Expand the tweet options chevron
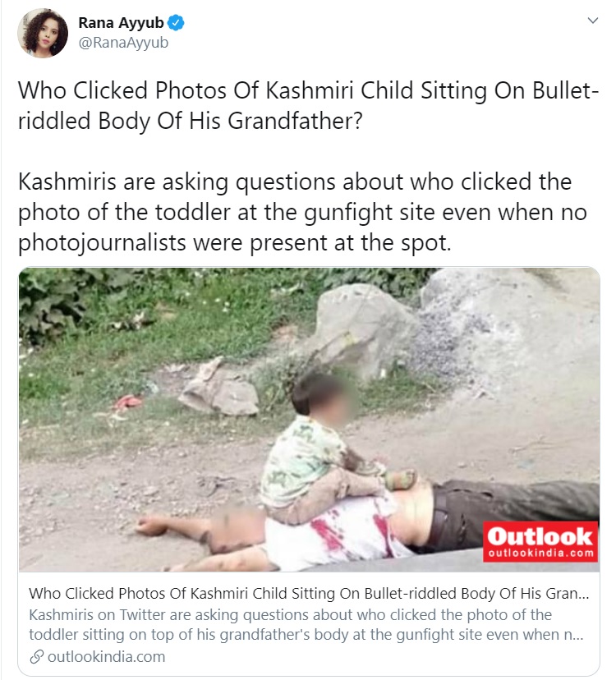 592,21
